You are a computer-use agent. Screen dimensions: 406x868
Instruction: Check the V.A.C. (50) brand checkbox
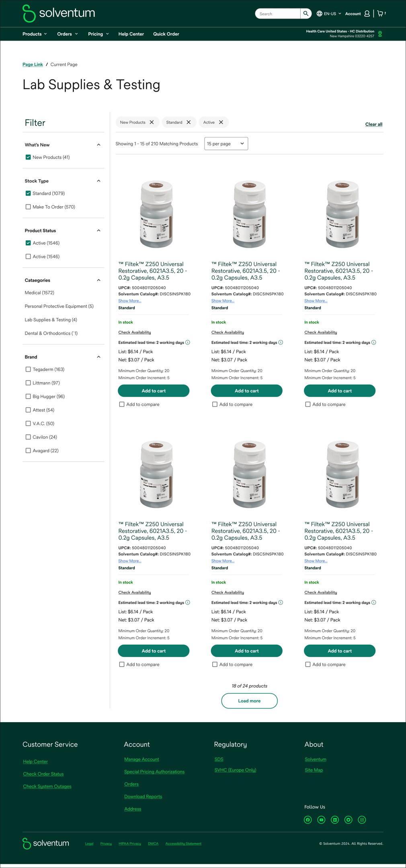pyautogui.click(x=28, y=424)
